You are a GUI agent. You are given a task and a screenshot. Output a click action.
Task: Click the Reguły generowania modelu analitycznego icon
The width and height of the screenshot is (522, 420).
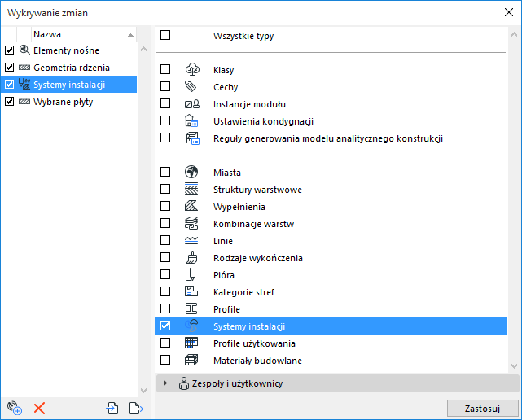(193, 138)
